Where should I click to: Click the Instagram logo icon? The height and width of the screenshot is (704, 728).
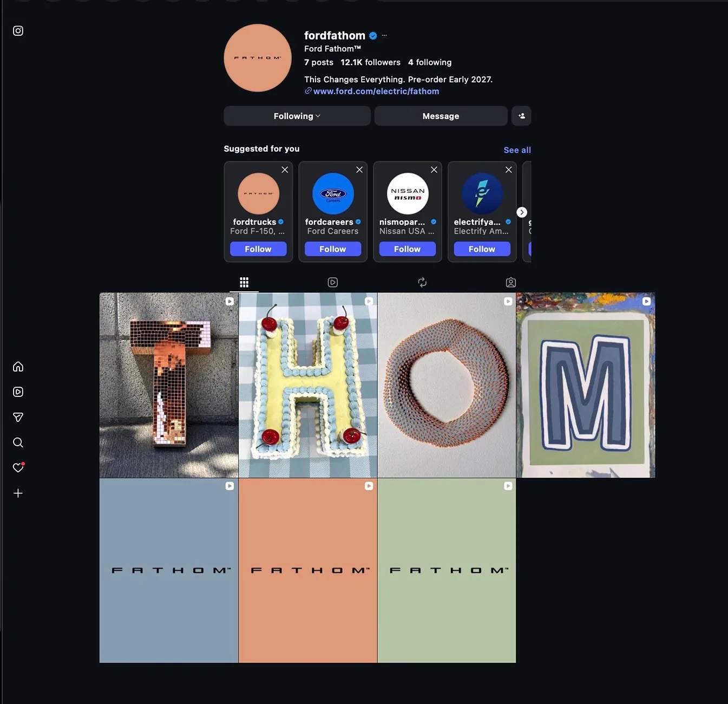click(x=18, y=31)
